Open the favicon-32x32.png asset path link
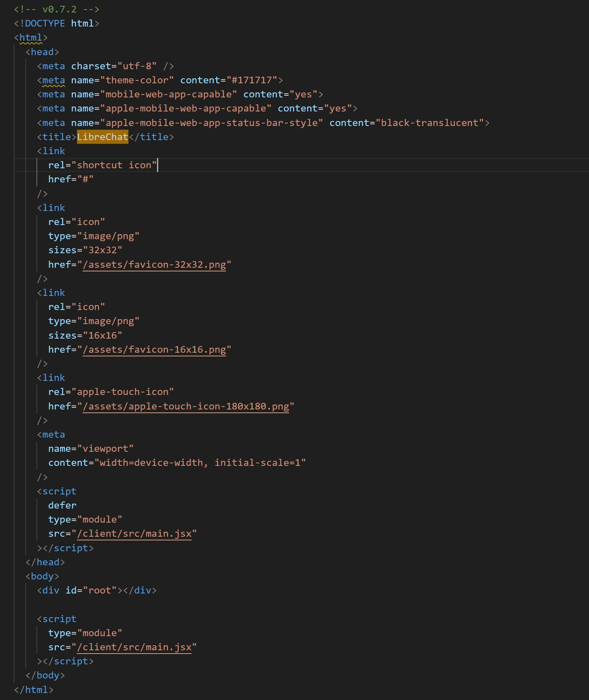 click(x=154, y=264)
